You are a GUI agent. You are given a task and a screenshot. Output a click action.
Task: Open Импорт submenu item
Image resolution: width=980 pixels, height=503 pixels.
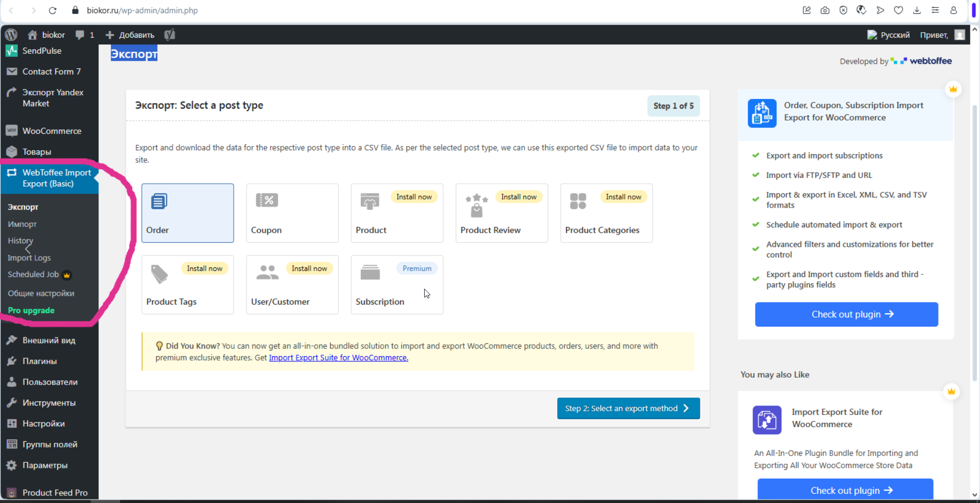(22, 224)
